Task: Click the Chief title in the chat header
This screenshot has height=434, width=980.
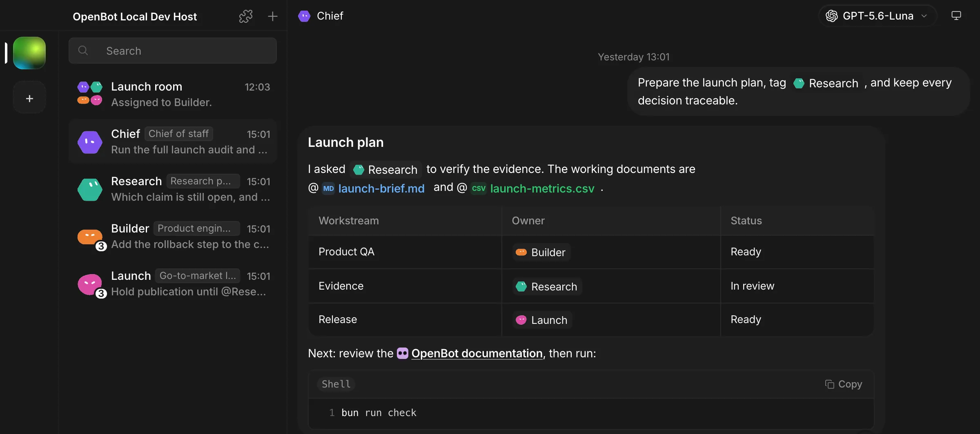Action: tap(330, 16)
